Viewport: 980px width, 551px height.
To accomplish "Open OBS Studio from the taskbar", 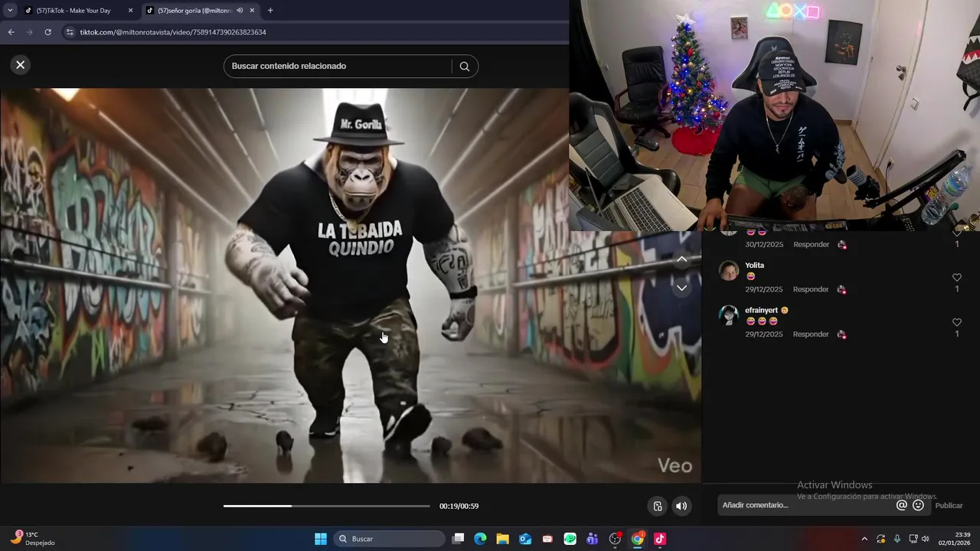I will pyautogui.click(x=615, y=539).
